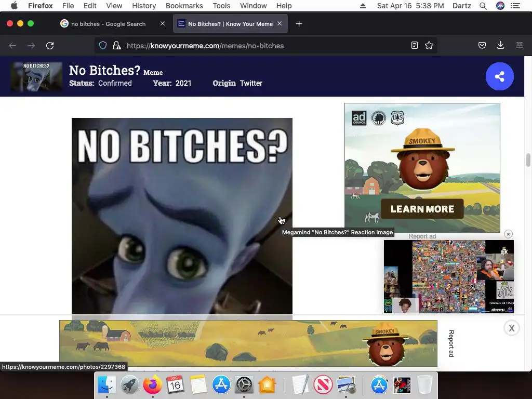Open System Preferences gear in the dock
This screenshot has width=532, height=399.
(244, 385)
